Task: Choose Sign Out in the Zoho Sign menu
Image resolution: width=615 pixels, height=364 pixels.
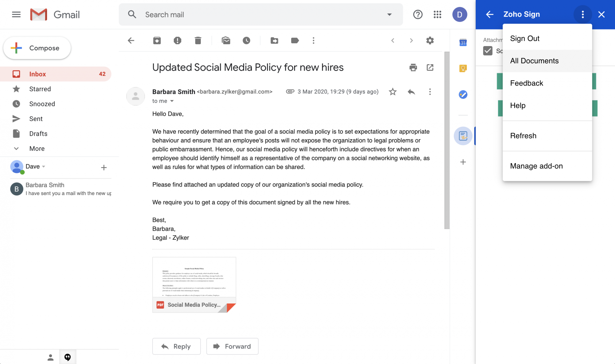Action: pyautogui.click(x=525, y=38)
